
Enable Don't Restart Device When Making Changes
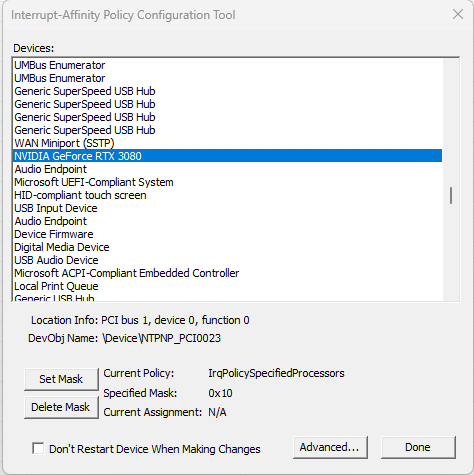[x=38, y=448]
